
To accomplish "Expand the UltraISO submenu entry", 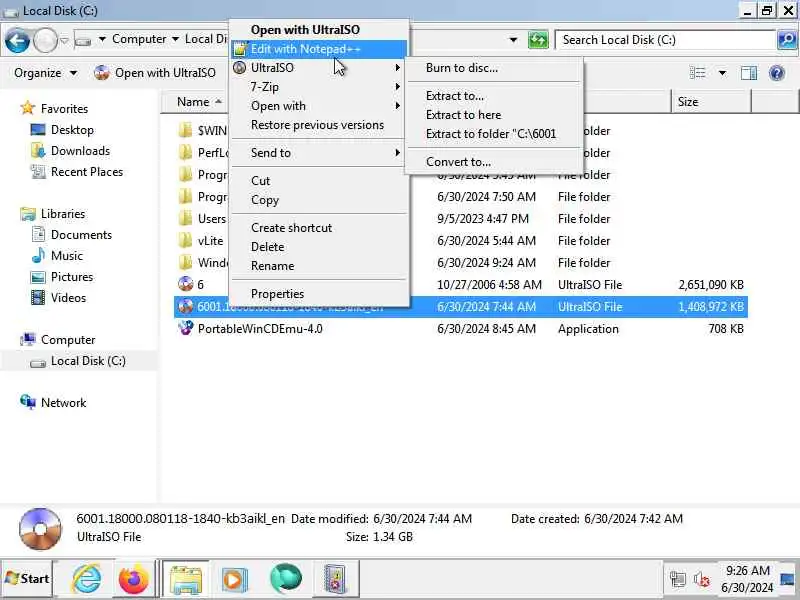I will click(x=319, y=68).
